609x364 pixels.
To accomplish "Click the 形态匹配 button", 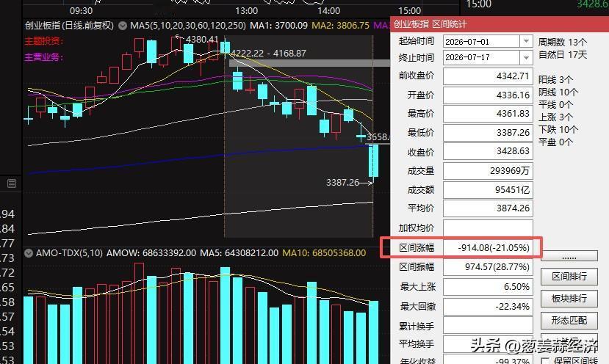I will click(x=569, y=320).
